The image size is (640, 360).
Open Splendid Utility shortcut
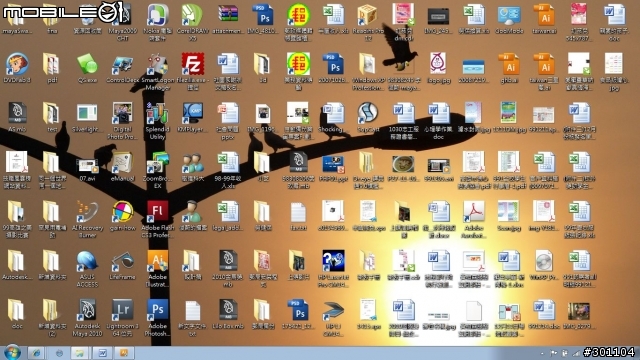(157, 120)
